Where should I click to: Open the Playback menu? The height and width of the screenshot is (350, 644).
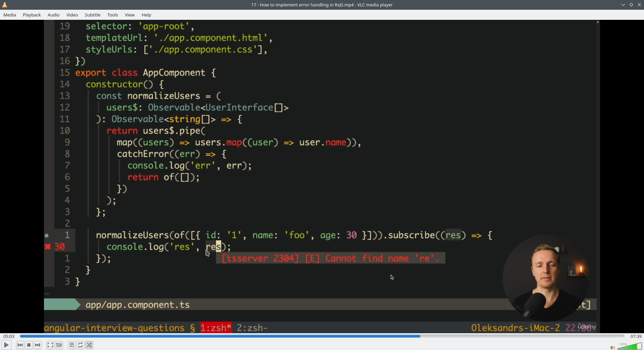[x=32, y=15]
